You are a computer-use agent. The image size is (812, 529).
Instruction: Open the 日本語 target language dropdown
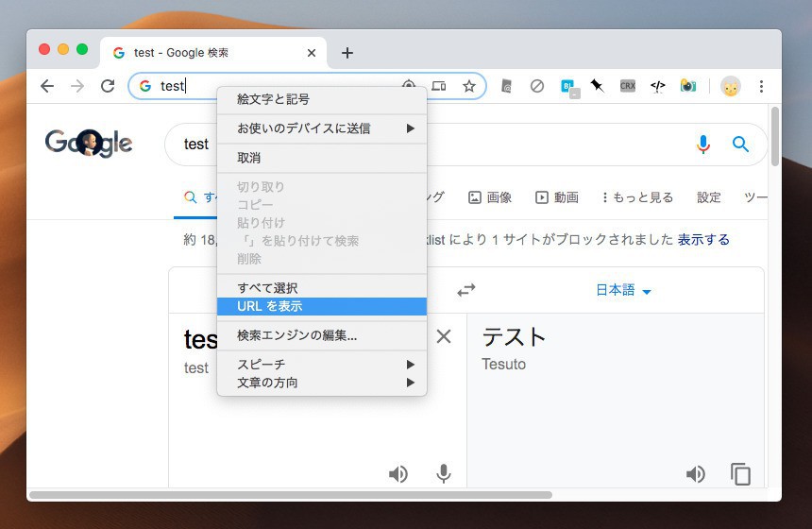623,291
